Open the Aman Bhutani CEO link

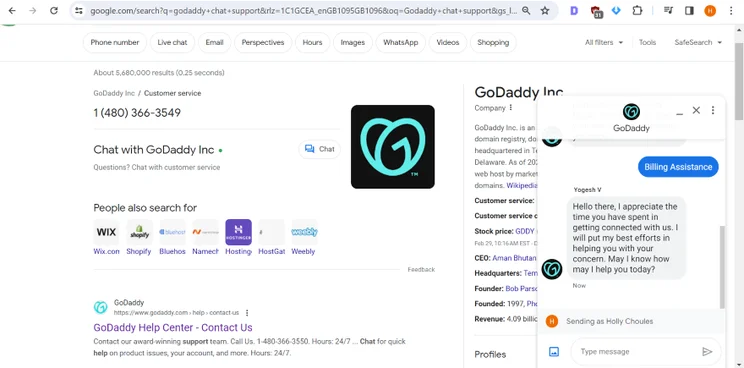point(514,258)
